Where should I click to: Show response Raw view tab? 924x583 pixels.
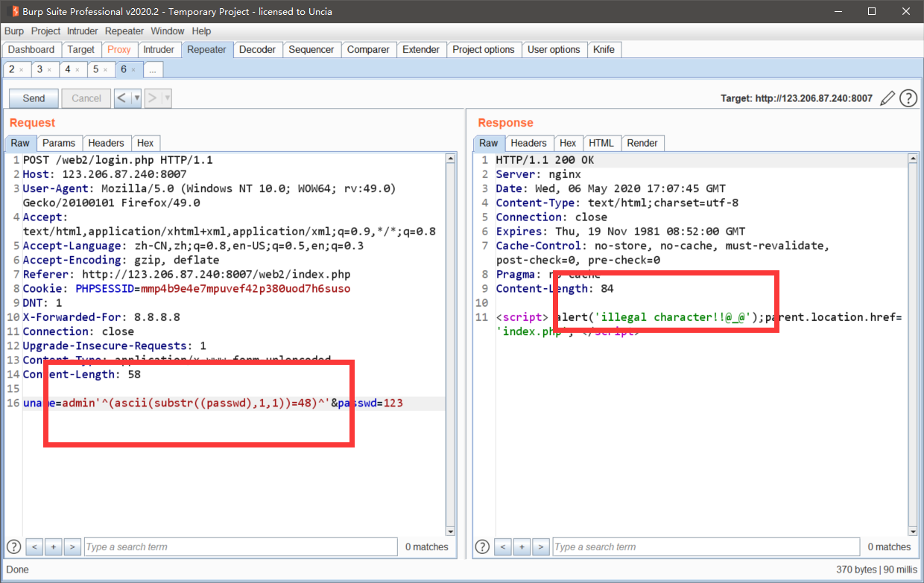[489, 143]
